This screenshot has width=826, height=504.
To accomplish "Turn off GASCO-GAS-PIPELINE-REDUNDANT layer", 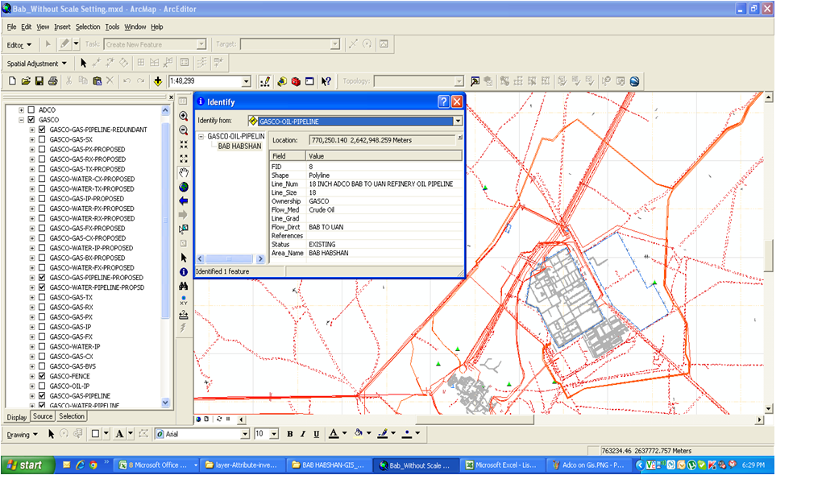I will click(42, 130).
